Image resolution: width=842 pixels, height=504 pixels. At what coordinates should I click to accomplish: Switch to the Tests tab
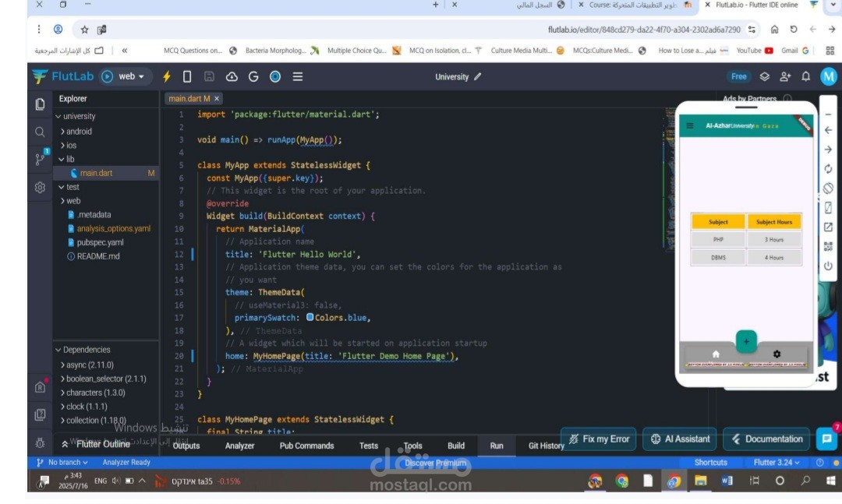368,446
